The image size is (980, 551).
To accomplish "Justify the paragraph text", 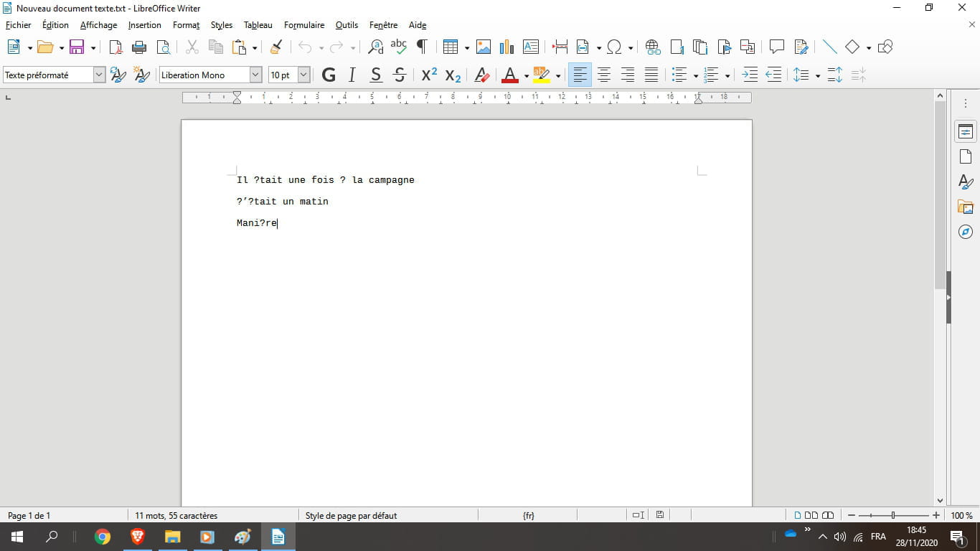I will (x=651, y=75).
